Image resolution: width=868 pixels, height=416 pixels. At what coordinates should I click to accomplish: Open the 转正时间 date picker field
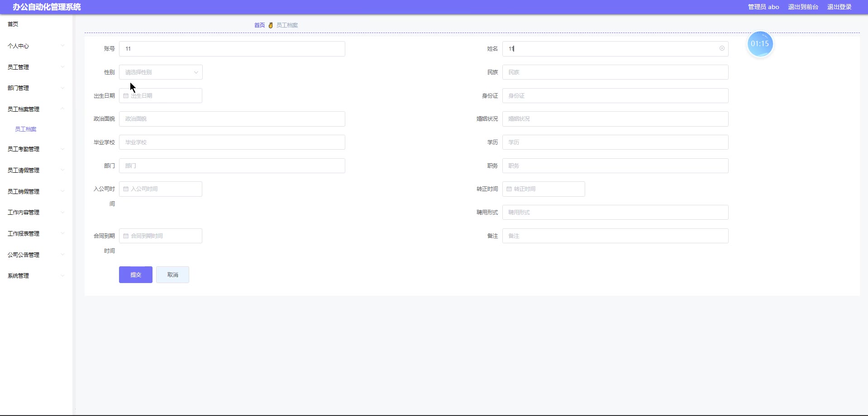544,189
